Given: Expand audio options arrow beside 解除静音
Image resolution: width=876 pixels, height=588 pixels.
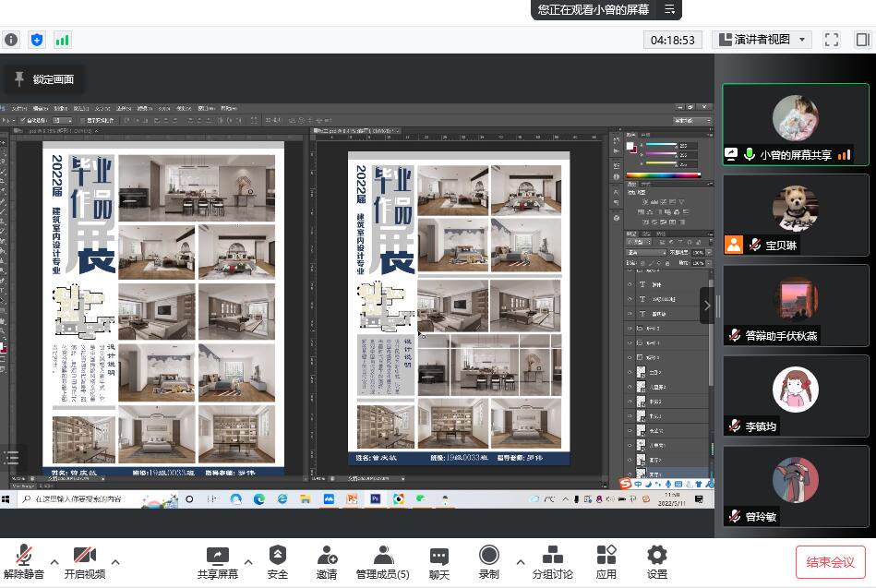Looking at the screenshot, I should click(54, 561).
